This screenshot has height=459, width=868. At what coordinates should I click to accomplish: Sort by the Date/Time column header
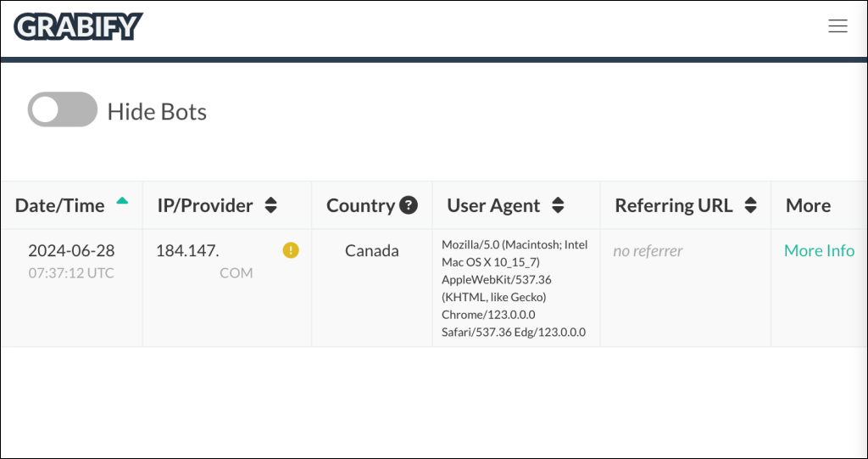coord(59,205)
